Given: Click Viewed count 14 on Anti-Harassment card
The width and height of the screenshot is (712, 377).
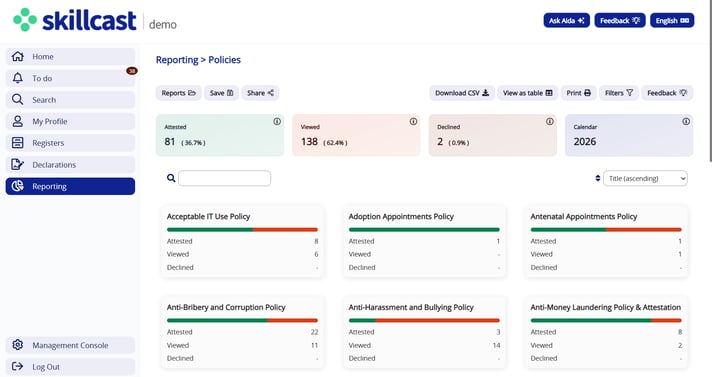Looking at the screenshot, I should (496, 345).
